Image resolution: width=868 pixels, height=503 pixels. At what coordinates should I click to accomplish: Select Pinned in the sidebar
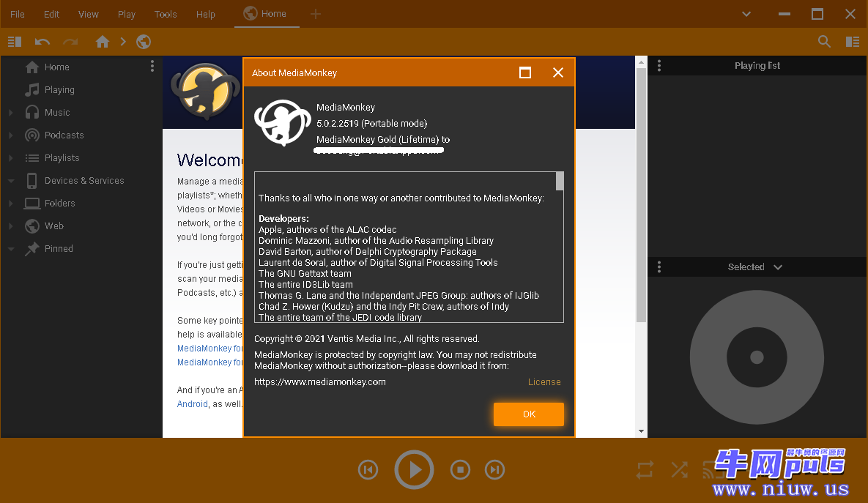[x=59, y=248]
